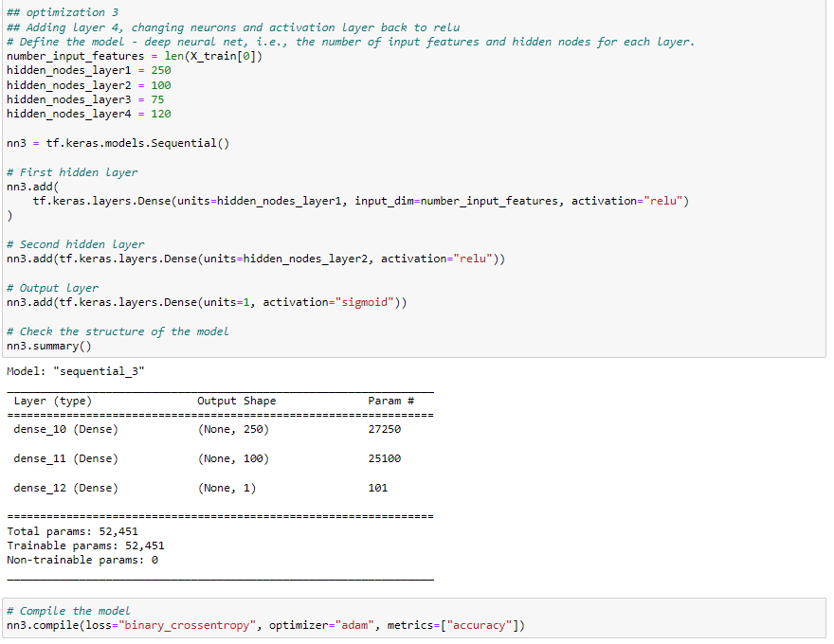This screenshot has width=834, height=644.
Task: Click the "(None, 1)" output shape
Action: [227, 489]
